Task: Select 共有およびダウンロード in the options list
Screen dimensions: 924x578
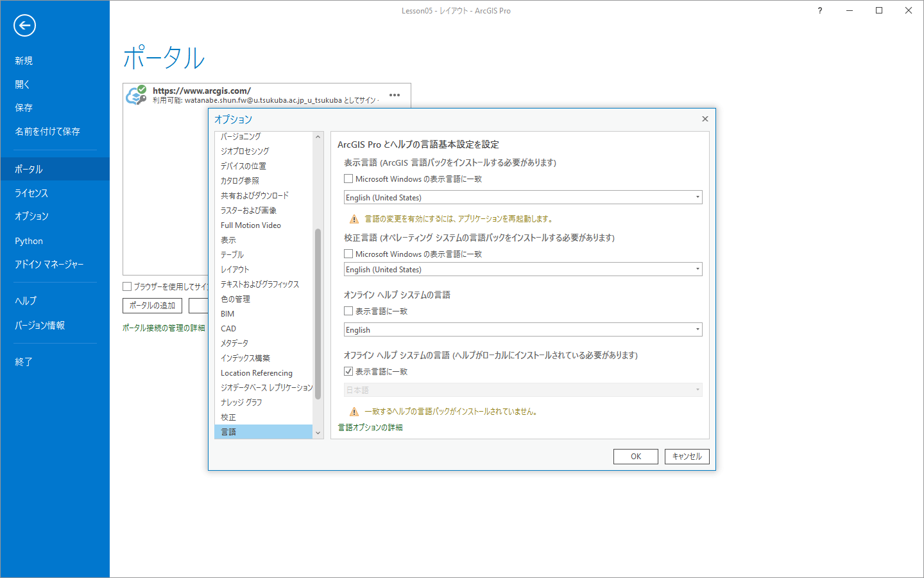Action: [x=264, y=195]
